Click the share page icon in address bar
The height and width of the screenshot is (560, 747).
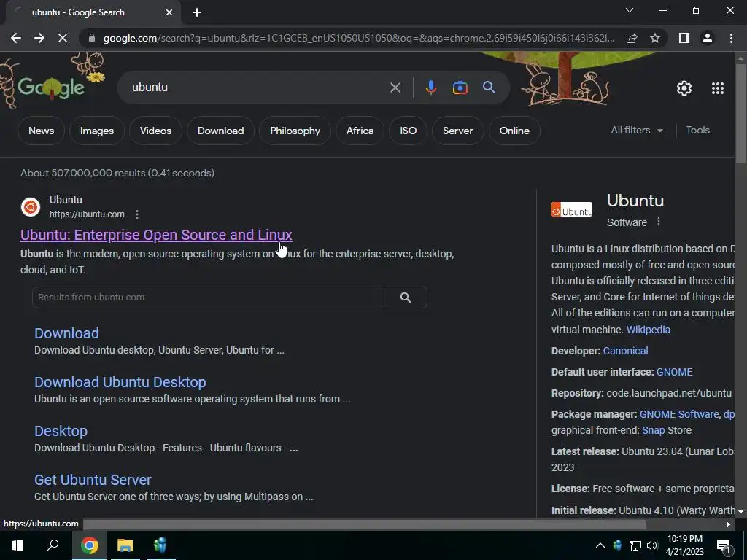pos(632,38)
